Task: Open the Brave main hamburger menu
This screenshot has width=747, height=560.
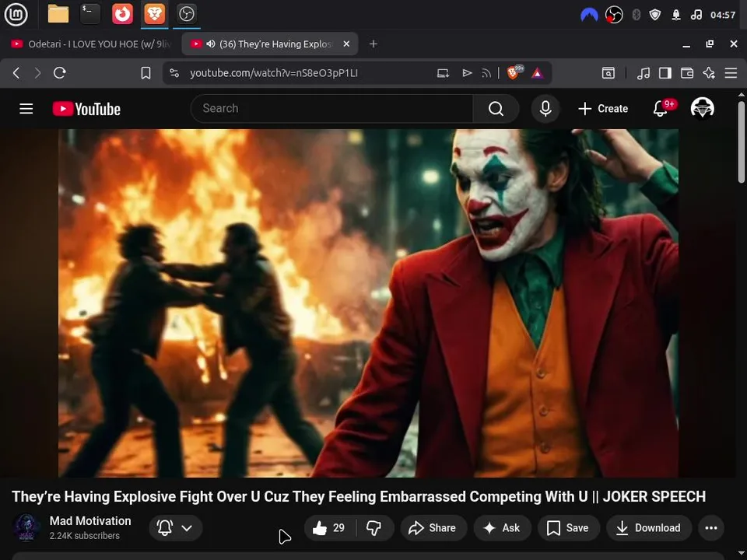Action: click(731, 73)
